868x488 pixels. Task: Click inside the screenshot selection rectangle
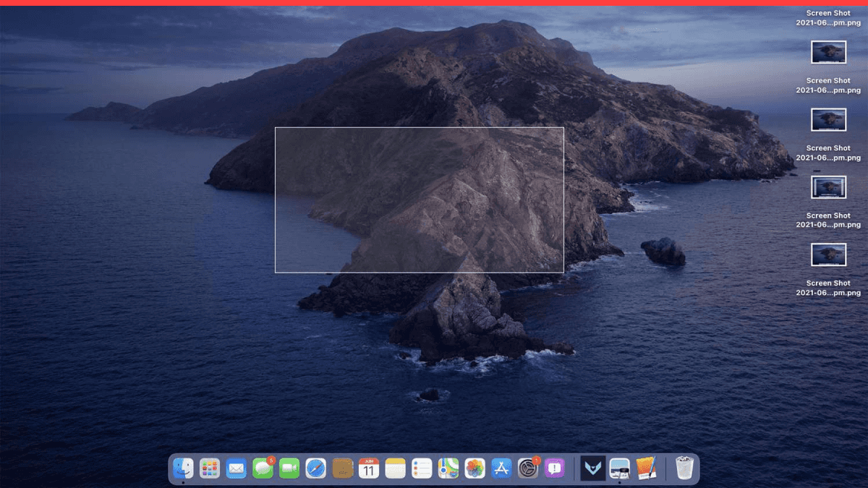point(419,200)
